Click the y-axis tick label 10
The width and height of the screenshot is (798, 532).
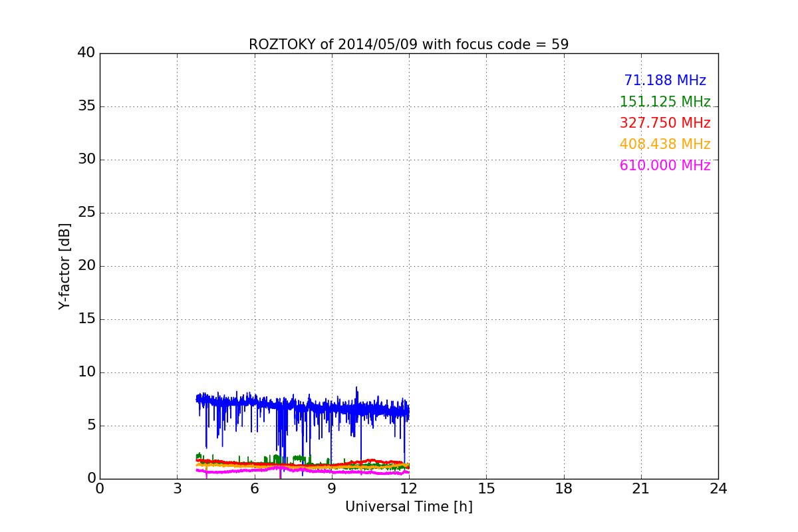86,372
